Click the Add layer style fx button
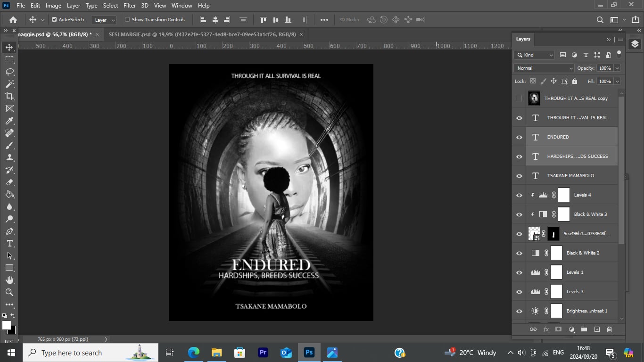 (545, 329)
